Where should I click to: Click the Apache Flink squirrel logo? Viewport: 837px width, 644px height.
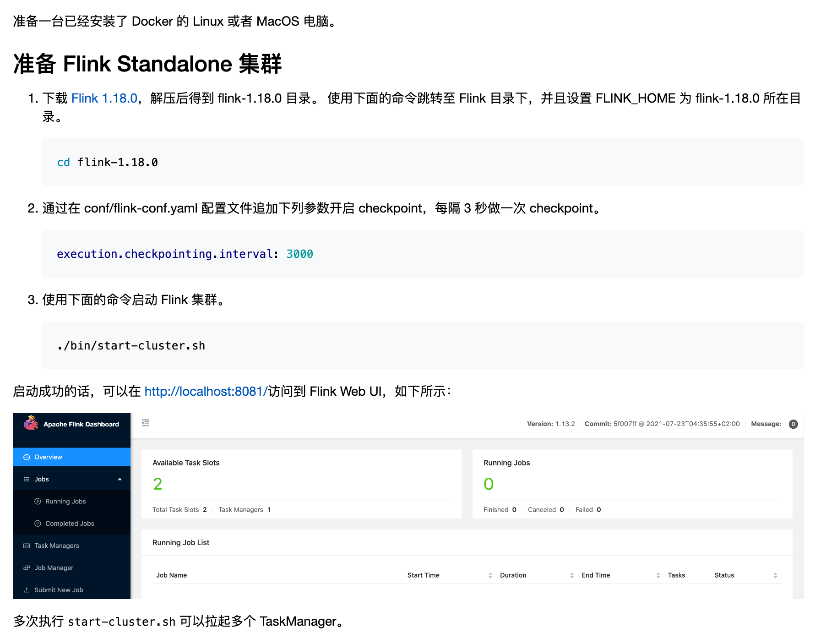tap(31, 423)
